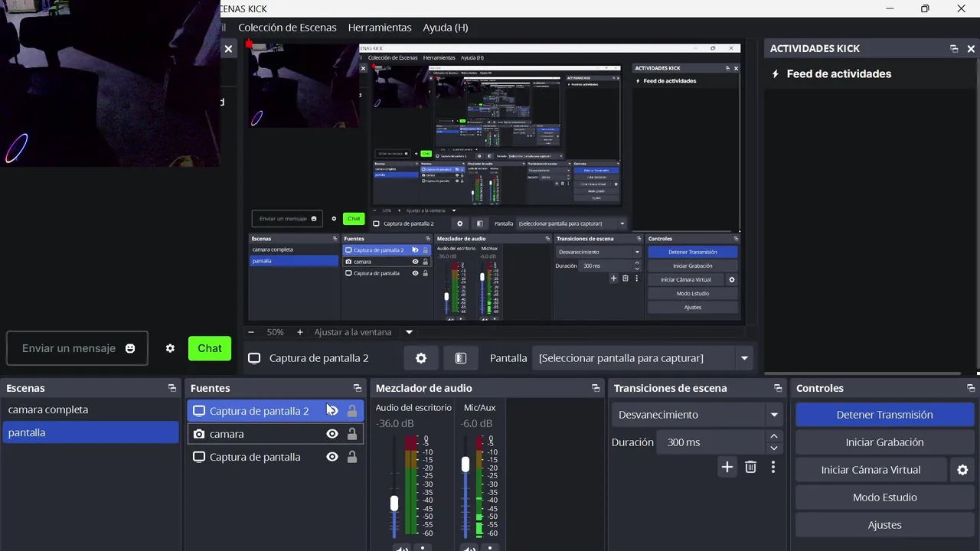980x551 pixels.
Task: Click Detener Transmisión button
Action: 884,415
